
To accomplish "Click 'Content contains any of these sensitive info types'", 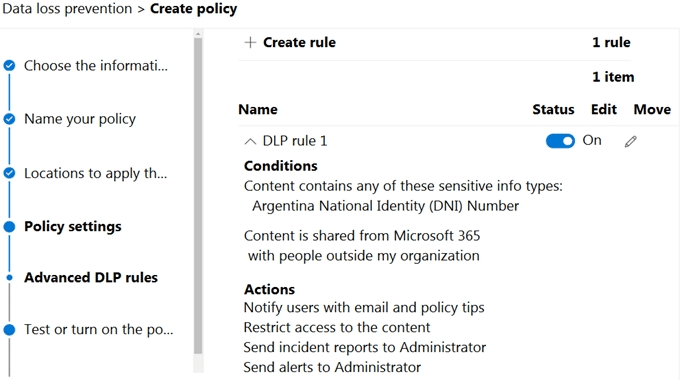I will [x=403, y=186].
